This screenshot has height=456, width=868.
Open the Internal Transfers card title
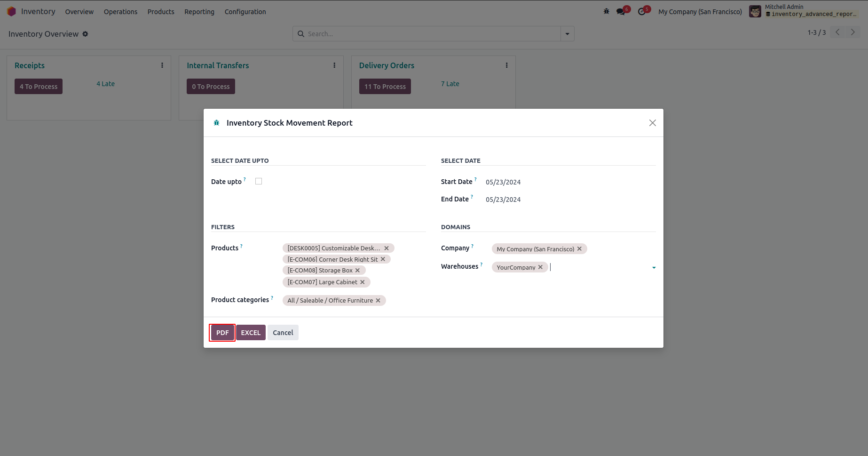[218, 65]
